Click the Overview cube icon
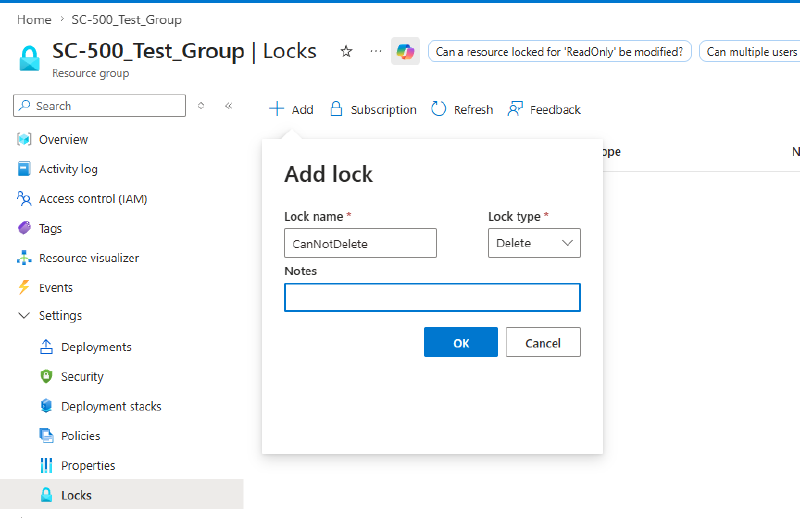This screenshot has height=518, width=800. pyautogui.click(x=24, y=139)
